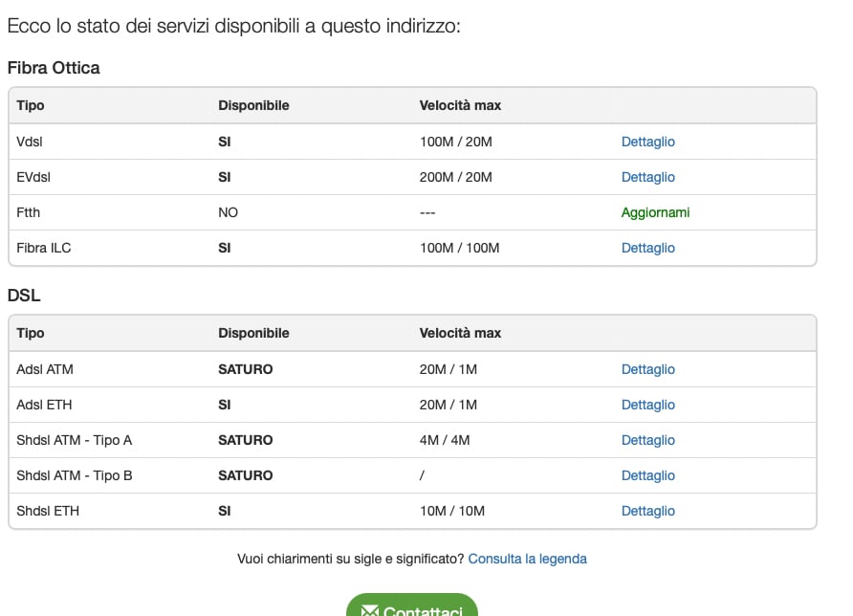
Task: Open Dettaglio link for Adsl ATM
Action: coord(648,369)
